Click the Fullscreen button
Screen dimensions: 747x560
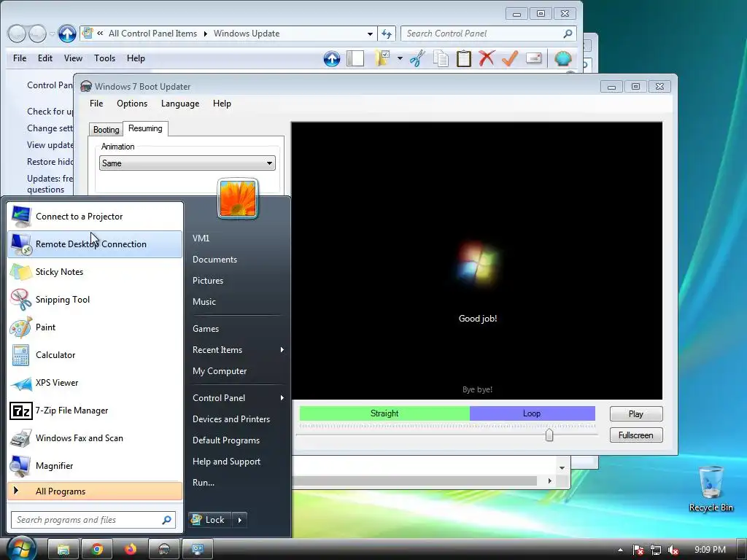(x=636, y=435)
